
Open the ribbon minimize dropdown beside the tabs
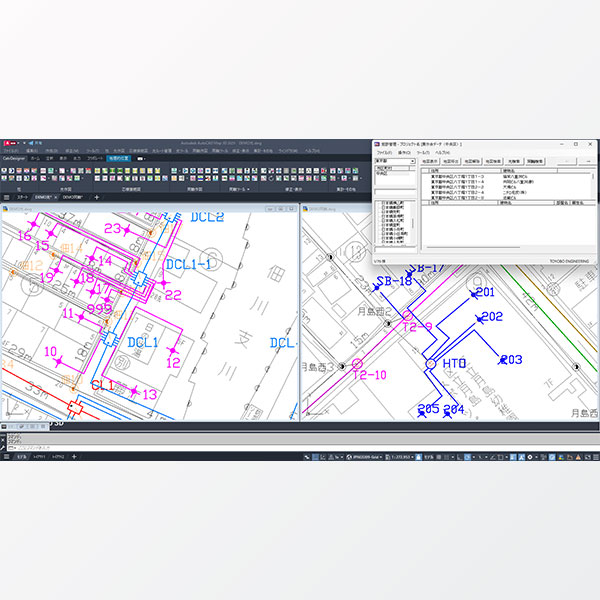click(x=141, y=158)
